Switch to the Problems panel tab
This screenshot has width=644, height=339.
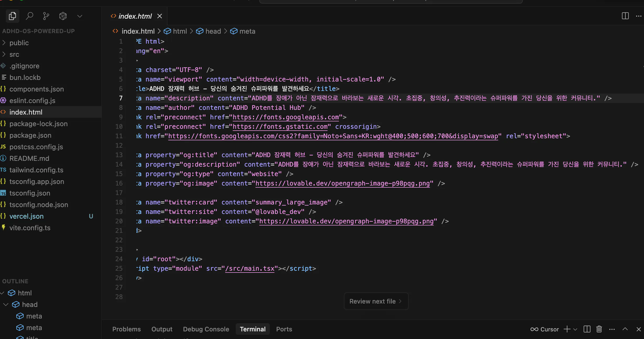click(126, 329)
